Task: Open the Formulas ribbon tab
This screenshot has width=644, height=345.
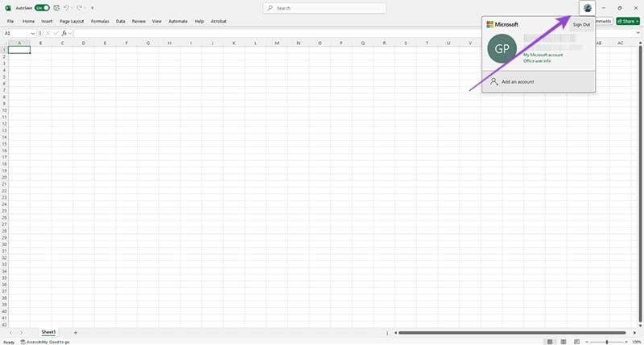Action: click(x=100, y=21)
